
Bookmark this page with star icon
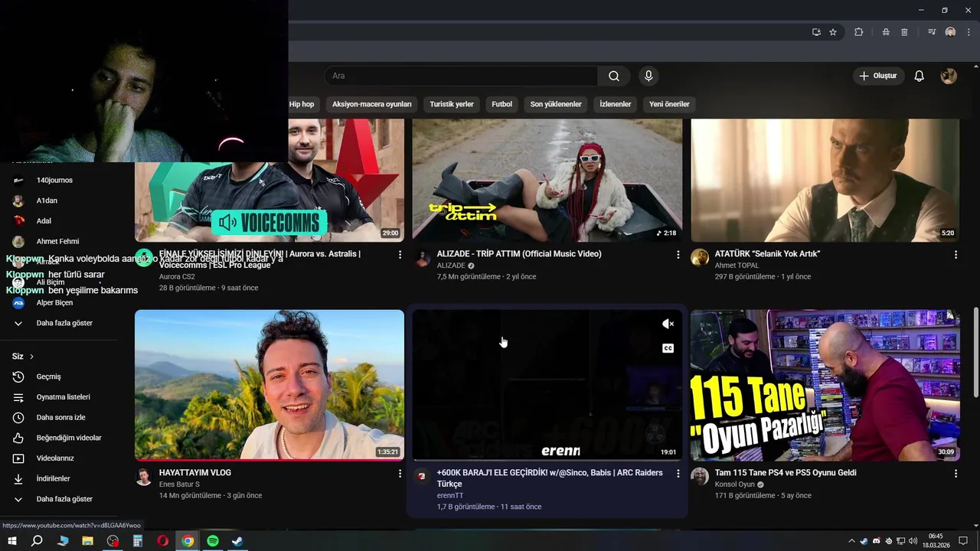click(x=833, y=32)
